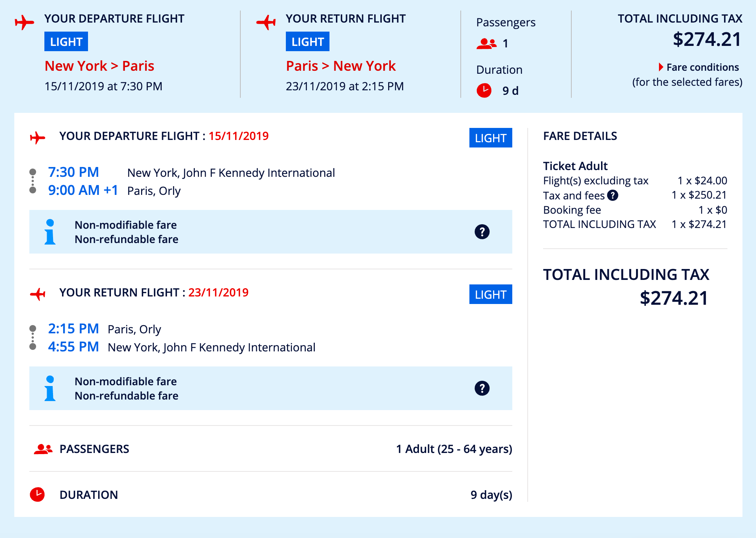Click LIGHT tag under header departure flight
Screen dimensions: 756x538
point(66,42)
